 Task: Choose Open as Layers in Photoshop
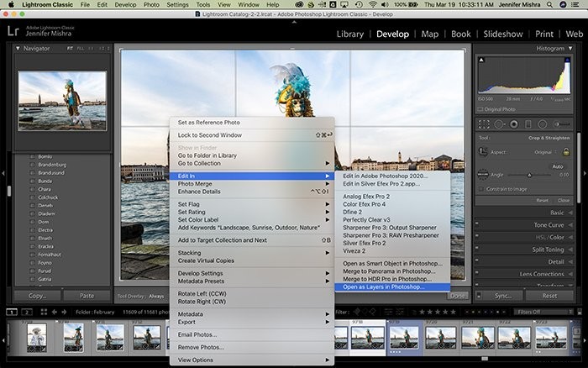pyautogui.click(x=392, y=287)
